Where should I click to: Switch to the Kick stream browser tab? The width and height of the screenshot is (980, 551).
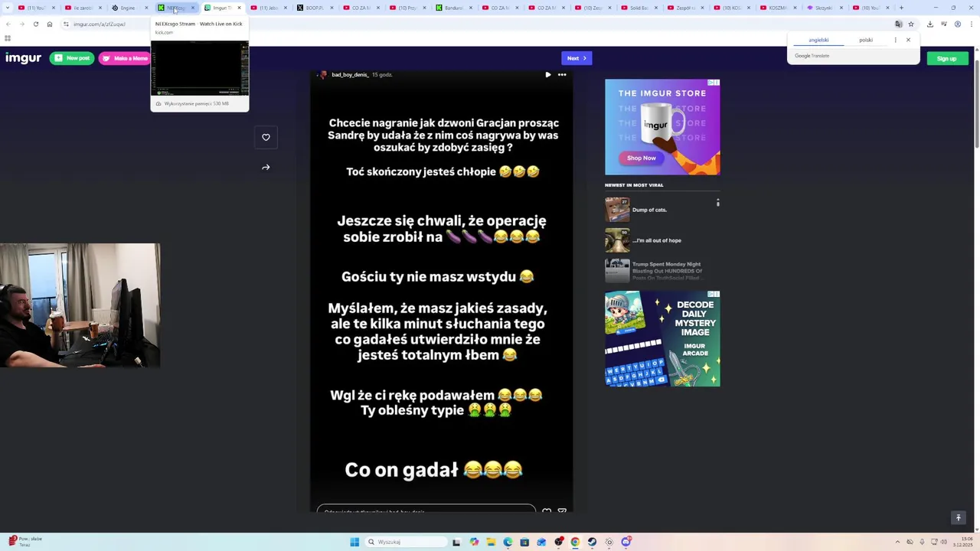tap(176, 8)
